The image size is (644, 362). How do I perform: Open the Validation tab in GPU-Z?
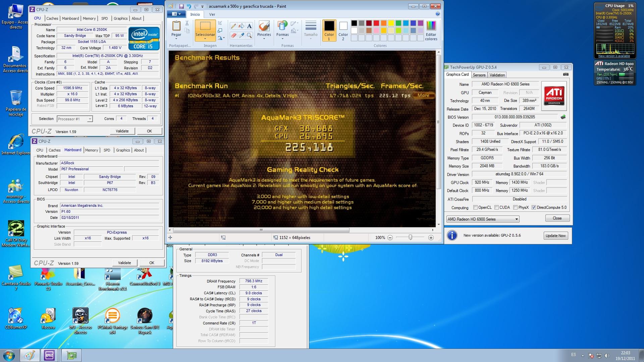pos(497,75)
